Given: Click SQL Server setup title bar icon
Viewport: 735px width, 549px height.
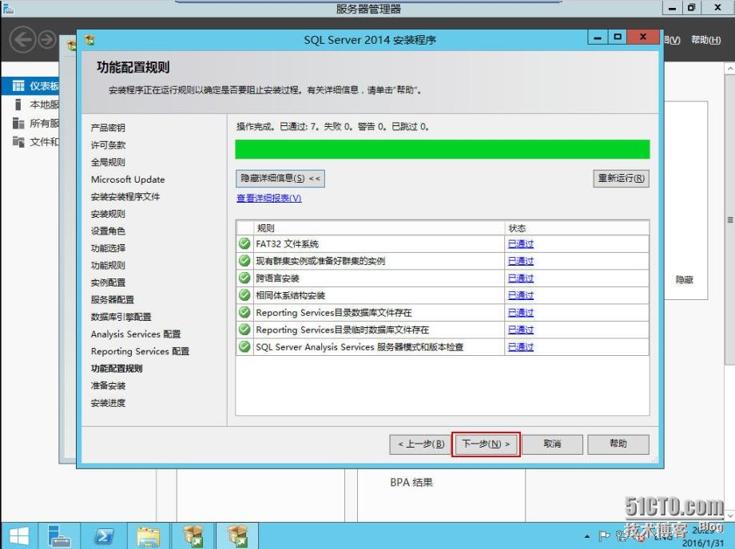Looking at the screenshot, I should click(x=90, y=40).
